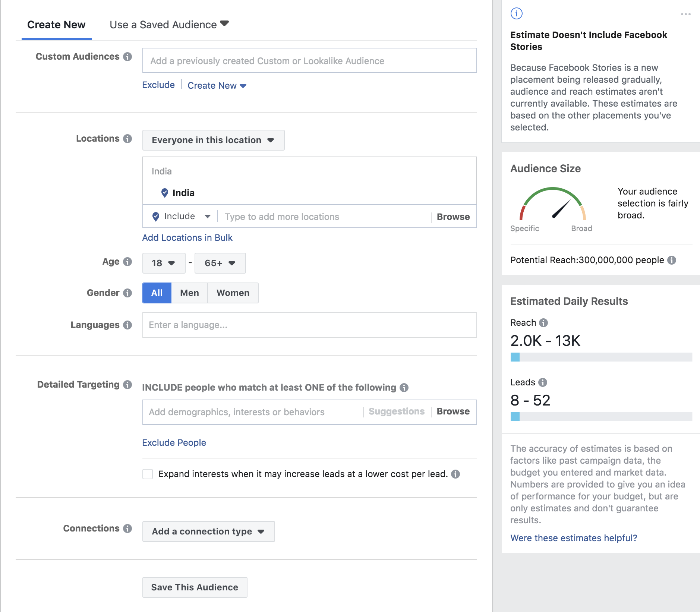Click the Potential Reach info icon
This screenshot has height=612, width=700.
pos(672,260)
